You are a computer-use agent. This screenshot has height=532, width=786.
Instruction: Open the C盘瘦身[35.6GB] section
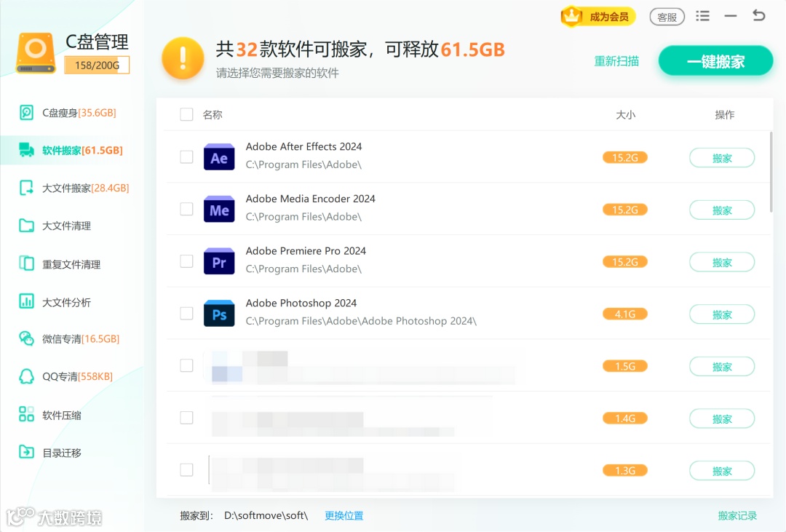[x=71, y=112]
